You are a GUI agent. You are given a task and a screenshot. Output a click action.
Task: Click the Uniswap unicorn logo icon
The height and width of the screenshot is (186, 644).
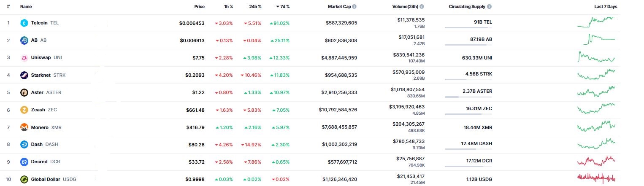coord(24,58)
